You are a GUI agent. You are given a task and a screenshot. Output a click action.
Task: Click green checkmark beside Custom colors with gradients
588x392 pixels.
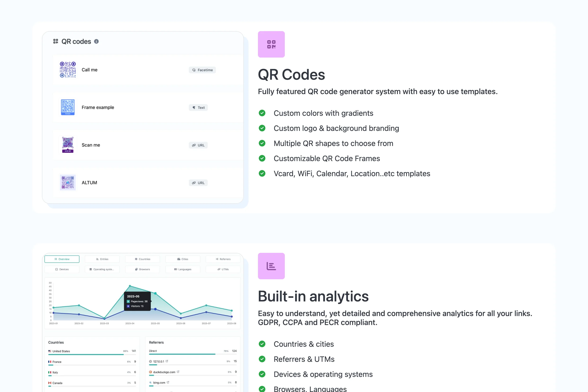(x=262, y=113)
